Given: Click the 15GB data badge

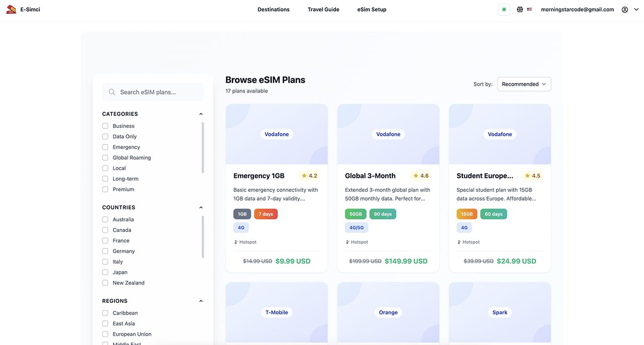Looking at the screenshot, I should click(467, 214).
